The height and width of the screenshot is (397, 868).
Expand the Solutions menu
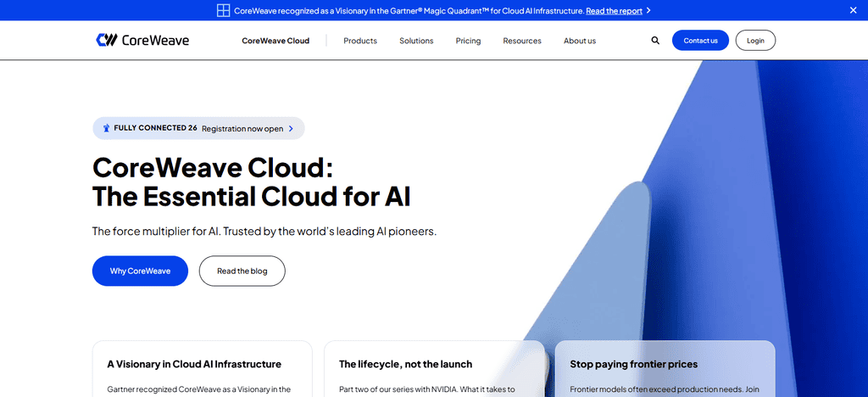(x=416, y=41)
